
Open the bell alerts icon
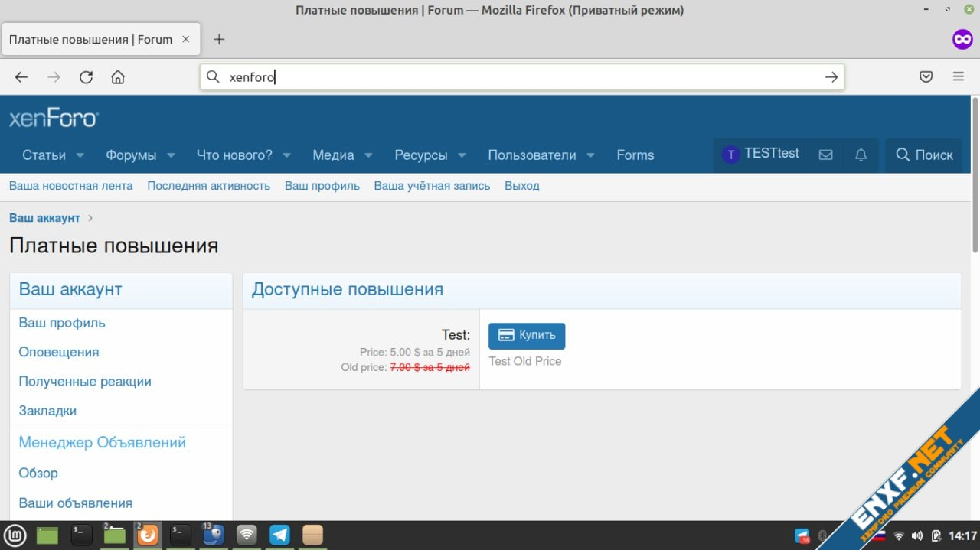(861, 155)
